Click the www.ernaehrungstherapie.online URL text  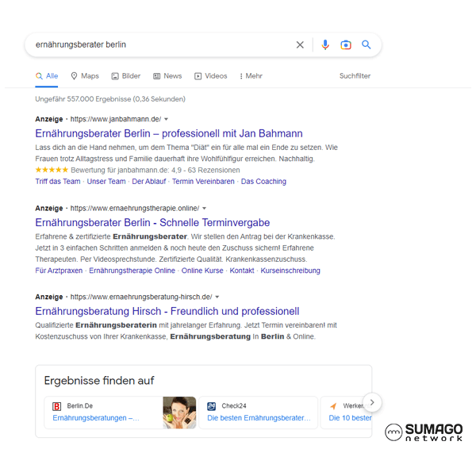(135, 208)
